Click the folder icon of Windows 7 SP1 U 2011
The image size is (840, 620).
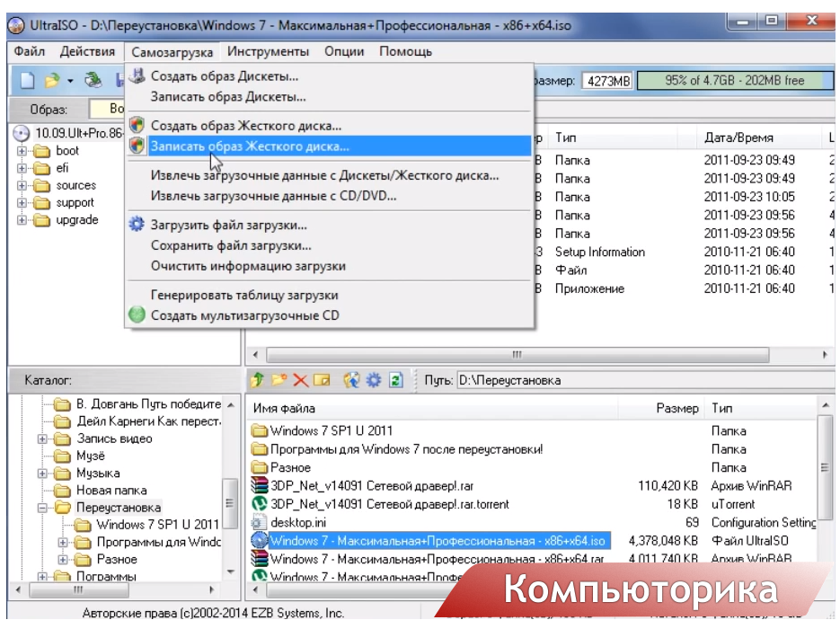[260, 430]
